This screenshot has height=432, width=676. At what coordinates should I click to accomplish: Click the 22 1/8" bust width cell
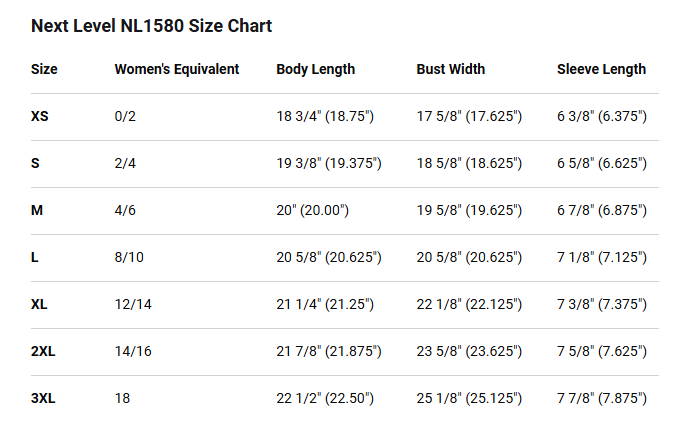click(469, 304)
